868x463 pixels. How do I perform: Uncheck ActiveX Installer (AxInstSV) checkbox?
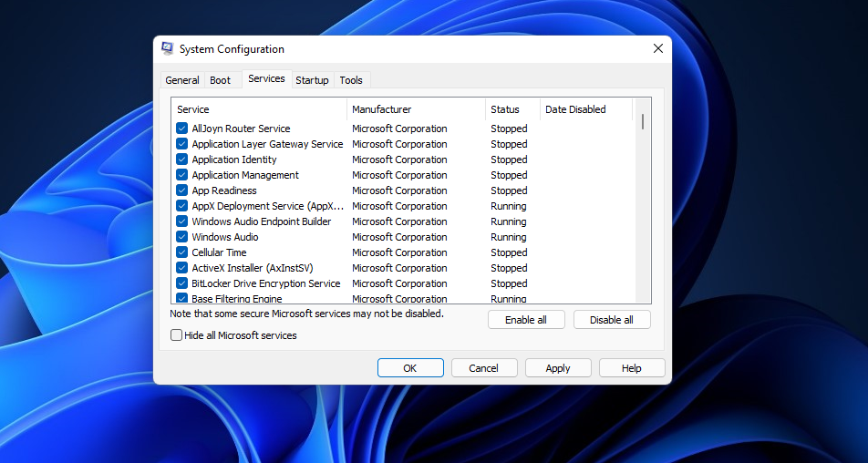pos(182,268)
